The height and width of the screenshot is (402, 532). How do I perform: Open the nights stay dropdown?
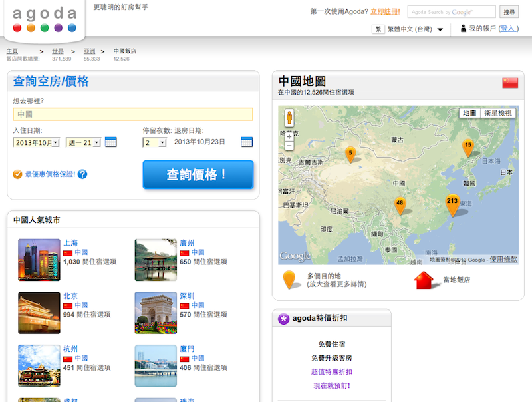pyautogui.click(x=154, y=142)
